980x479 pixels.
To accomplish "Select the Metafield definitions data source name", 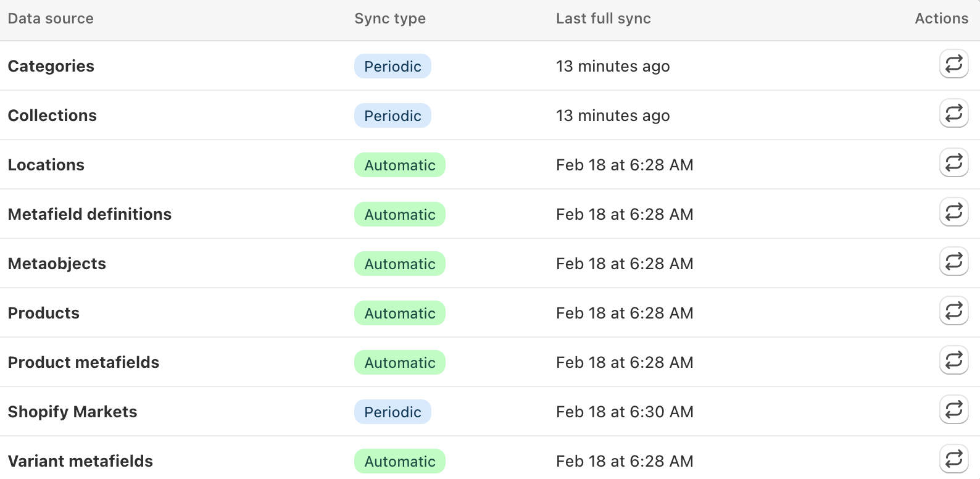I will click(x=89, y=214).
